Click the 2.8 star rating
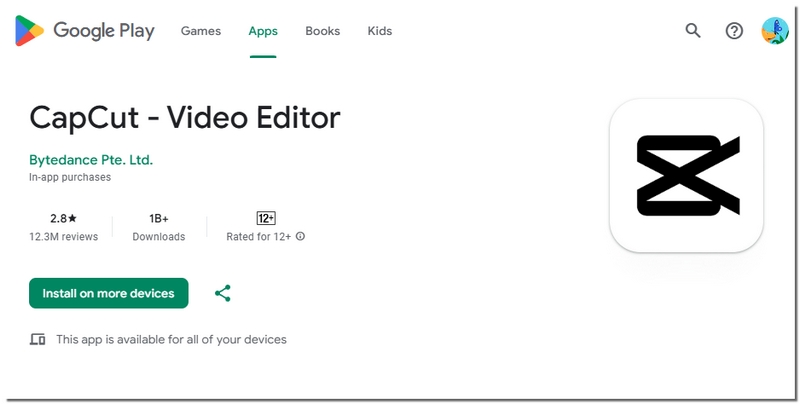This screenshot has width=800, height=404. coord(63,218)
